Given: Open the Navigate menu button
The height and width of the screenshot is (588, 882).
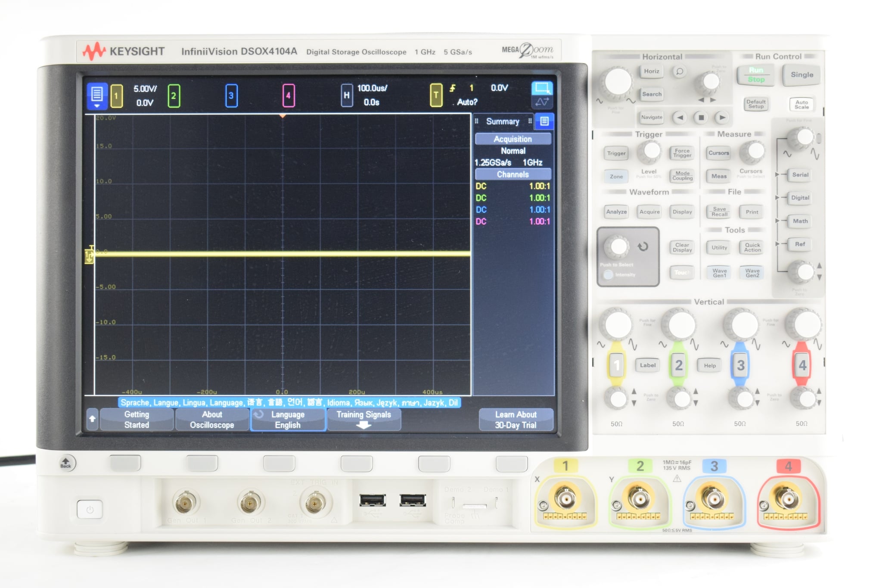Looking at the screenshot, I should click(652, 117).
